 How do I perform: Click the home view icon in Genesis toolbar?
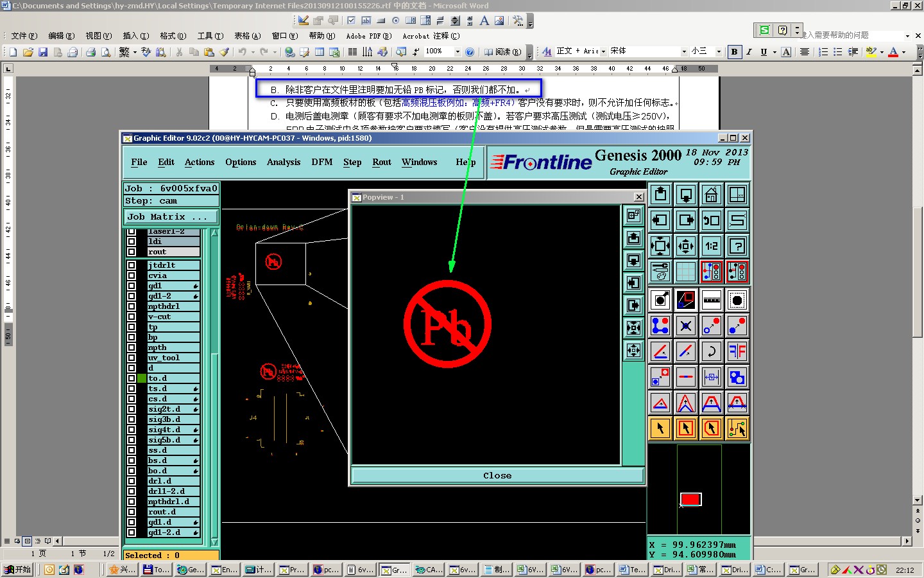click(712, 195)
